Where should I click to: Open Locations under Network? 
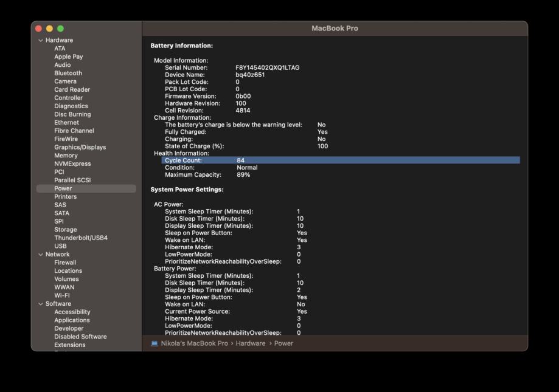(x=68, y=270)
